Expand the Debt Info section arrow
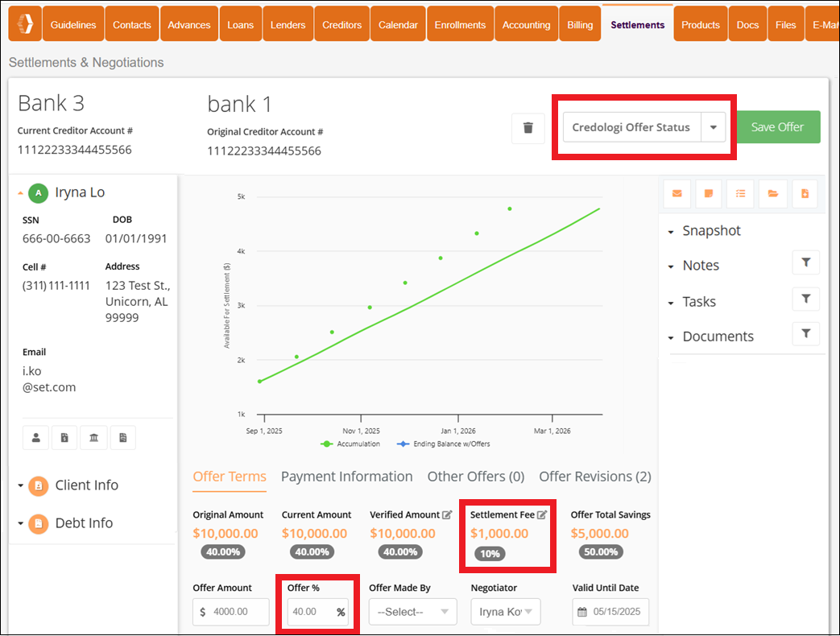The height and width of the screenshot is (636, 840). (x=20, y=523)
